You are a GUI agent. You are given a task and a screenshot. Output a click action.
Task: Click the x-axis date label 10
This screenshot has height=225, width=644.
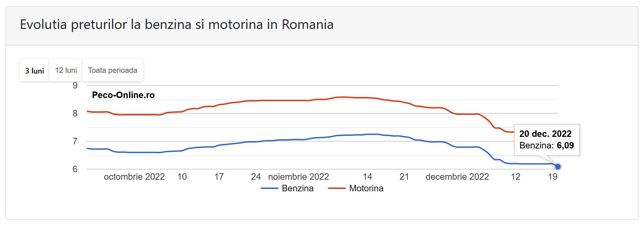(182, 177)
